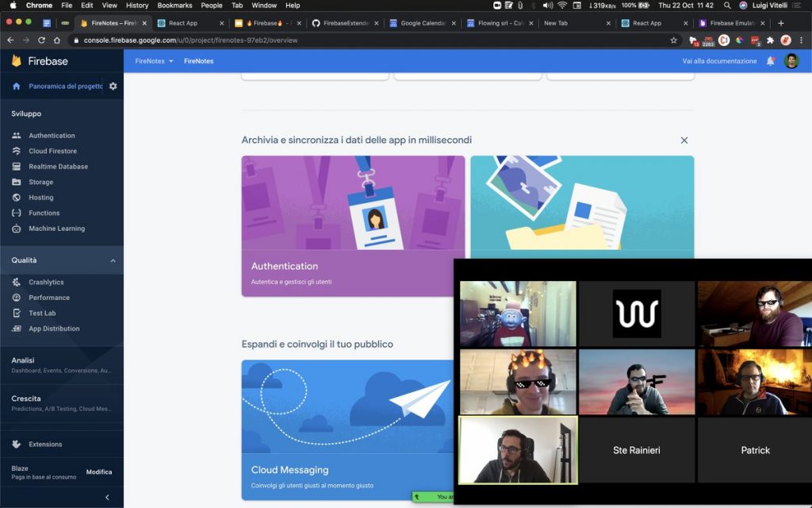The image size is (812, 508).
Task: Select the Authentication sidebar icon
Action: tap(17, 135)
